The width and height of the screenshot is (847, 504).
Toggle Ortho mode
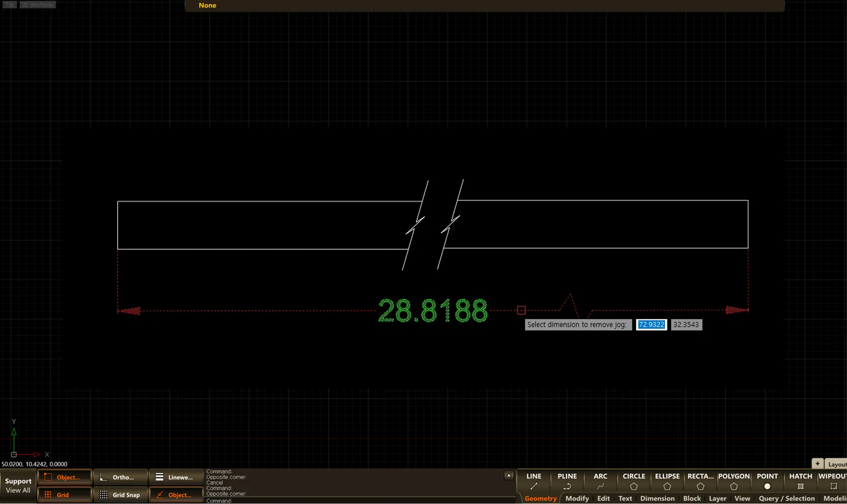[120, 477]
